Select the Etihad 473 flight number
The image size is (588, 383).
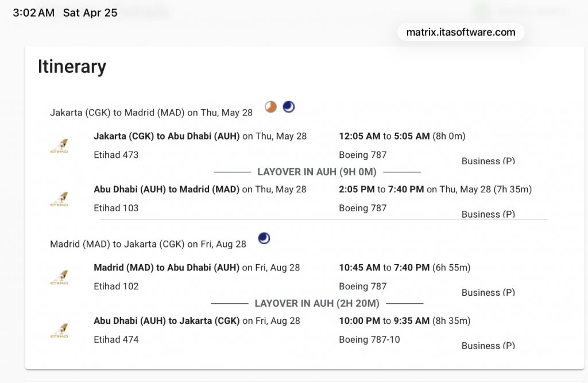click(x=116, y=155)
